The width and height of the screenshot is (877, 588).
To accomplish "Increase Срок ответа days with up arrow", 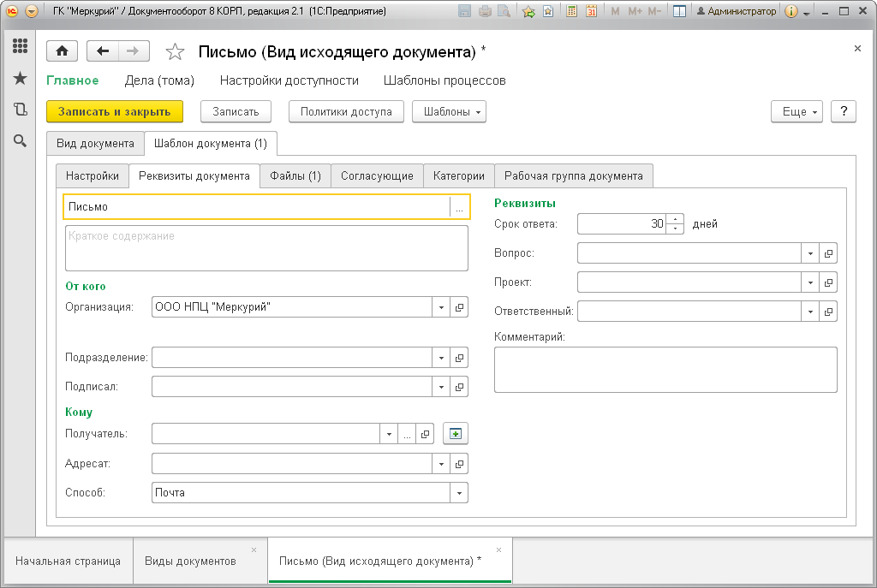I will coord(676,219).
